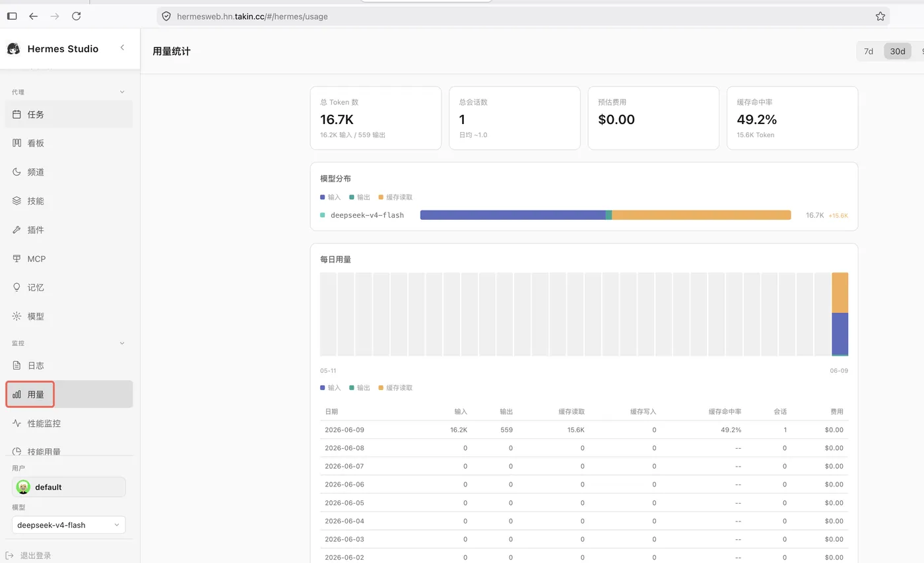This screenshot has width=924, height=563.
Task: Switch to the 7d time range
Action: (x=869, y=51)
